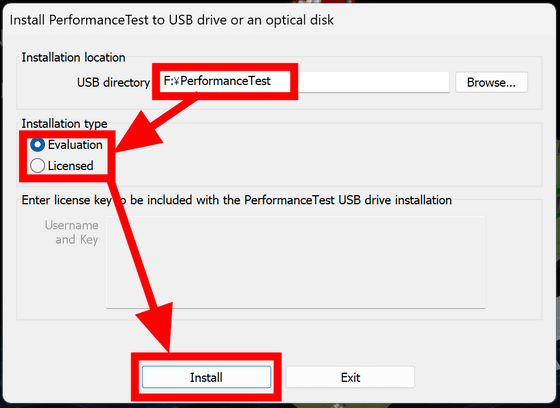Open Browse... to pick USB folder
This screenshot has width=560, height=408.
[491, 83]
